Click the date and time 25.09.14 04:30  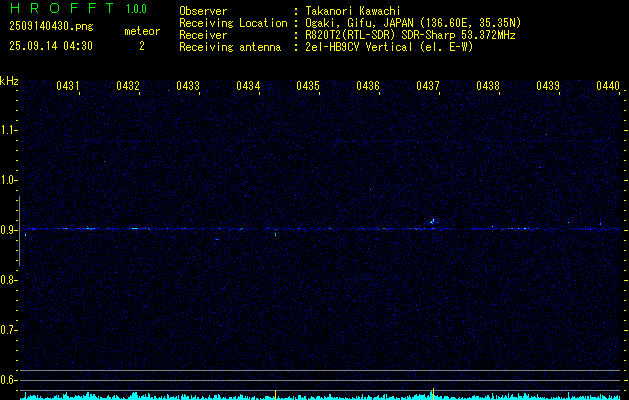coord(50,46)
